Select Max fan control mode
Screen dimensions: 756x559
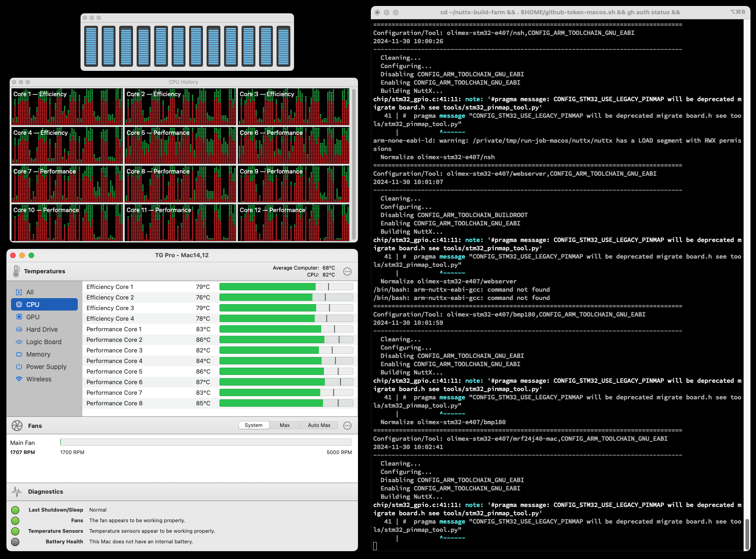285,425
